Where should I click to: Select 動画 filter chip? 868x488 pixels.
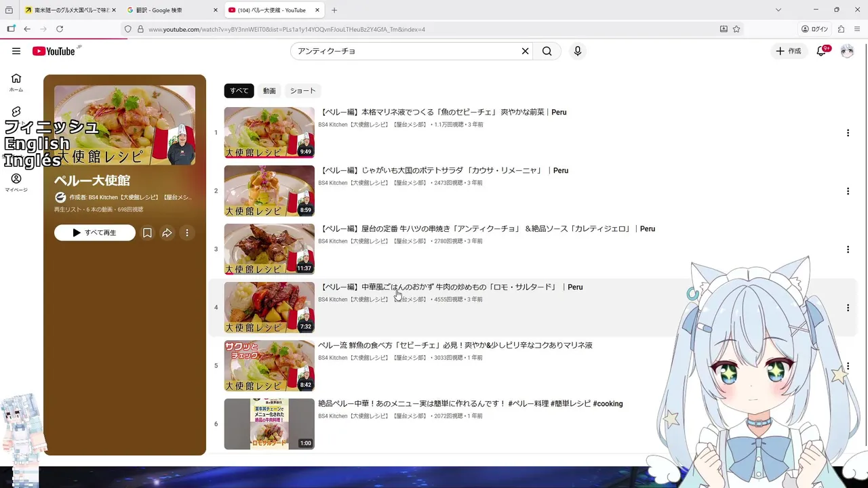[269, 91]
